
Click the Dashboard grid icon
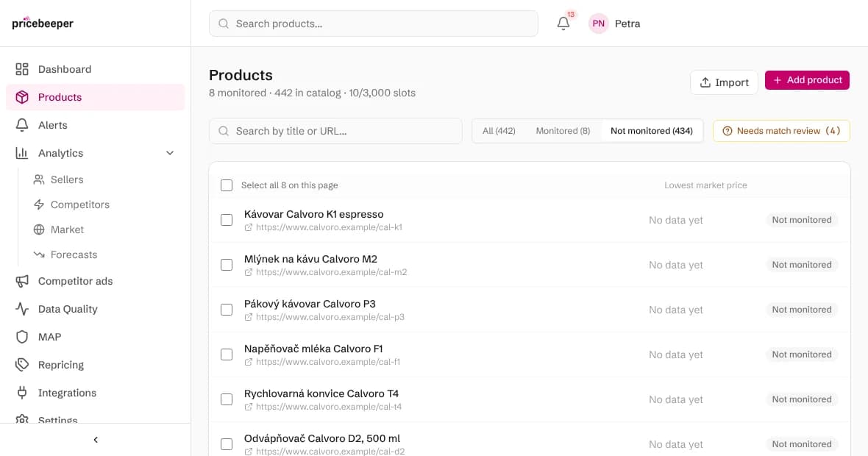click(x=22, y=69)
